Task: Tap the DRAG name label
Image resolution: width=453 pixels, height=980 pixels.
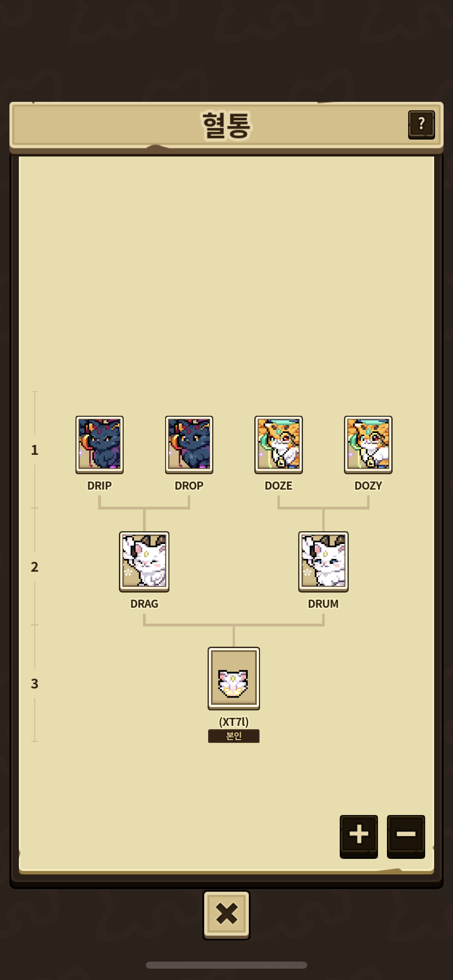Action: (x=144, y=604)
